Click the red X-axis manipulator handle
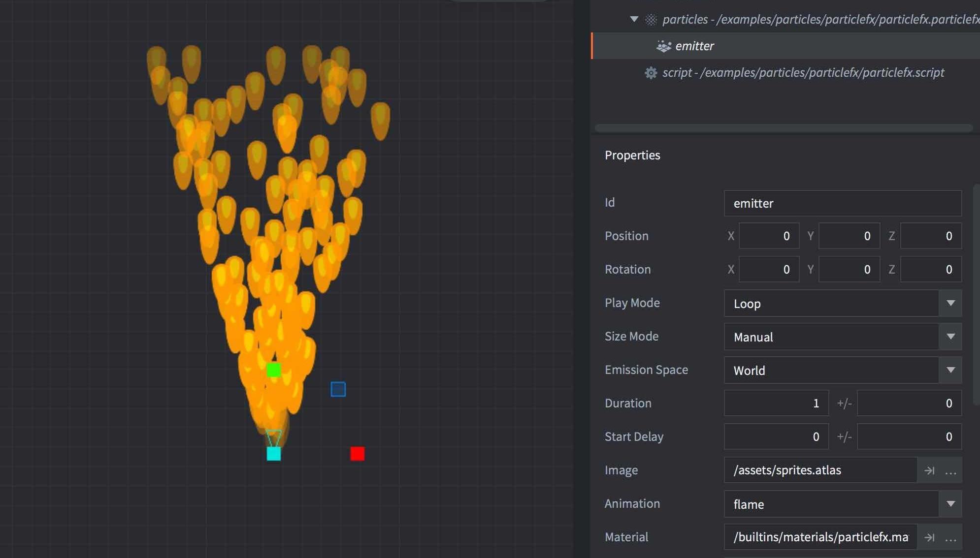The width and height of the screenshot is (980, 558). click(358, 454)
